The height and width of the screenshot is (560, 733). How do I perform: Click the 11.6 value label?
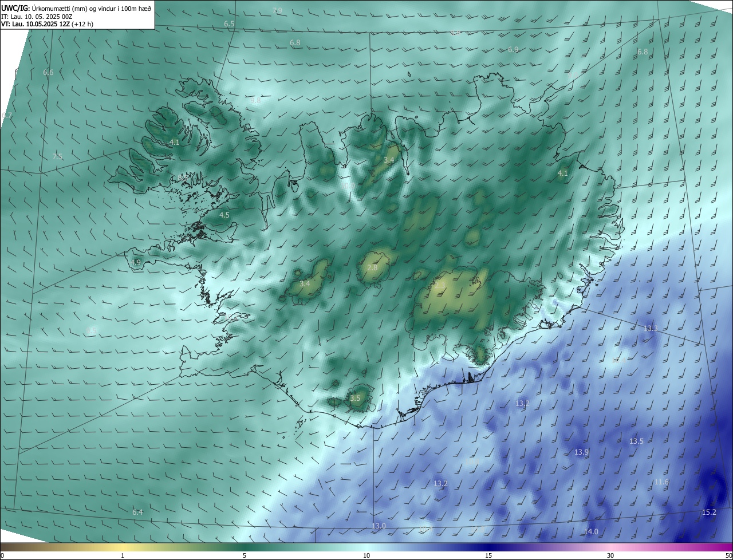[661, 482]
